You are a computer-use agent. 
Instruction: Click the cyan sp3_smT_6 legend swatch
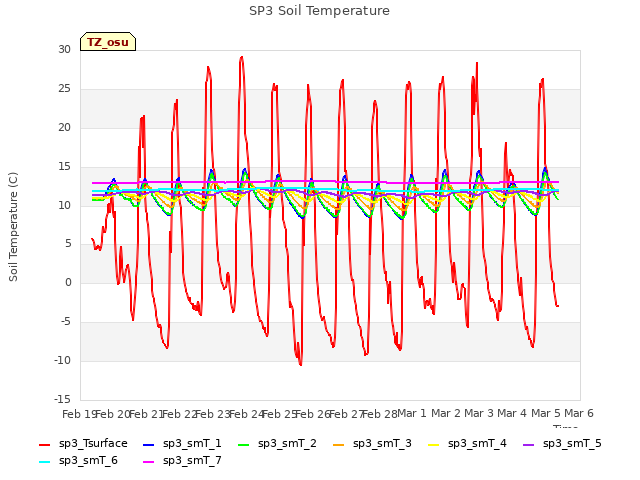tap(44, 462)
